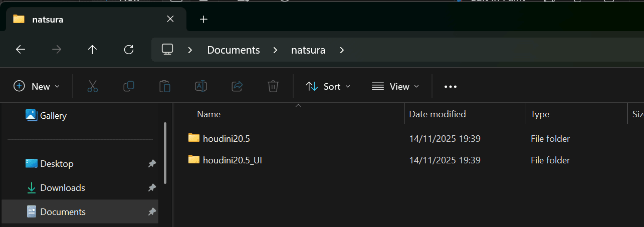Click the pin icon next to Downloads

click(152, 188)
